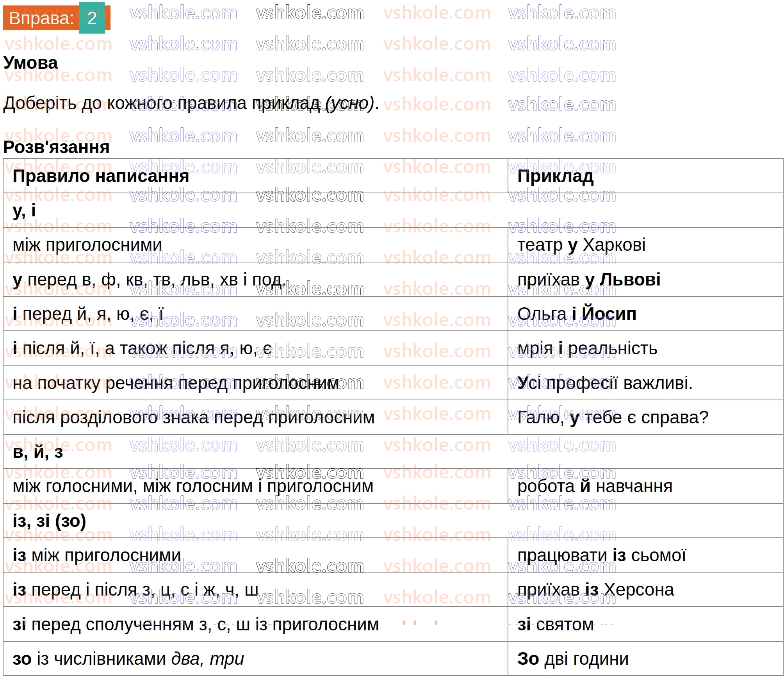Click the example 'Ольга і Йосип'
Viewport: 784px width, 678px height.
[x=577, y=314]
